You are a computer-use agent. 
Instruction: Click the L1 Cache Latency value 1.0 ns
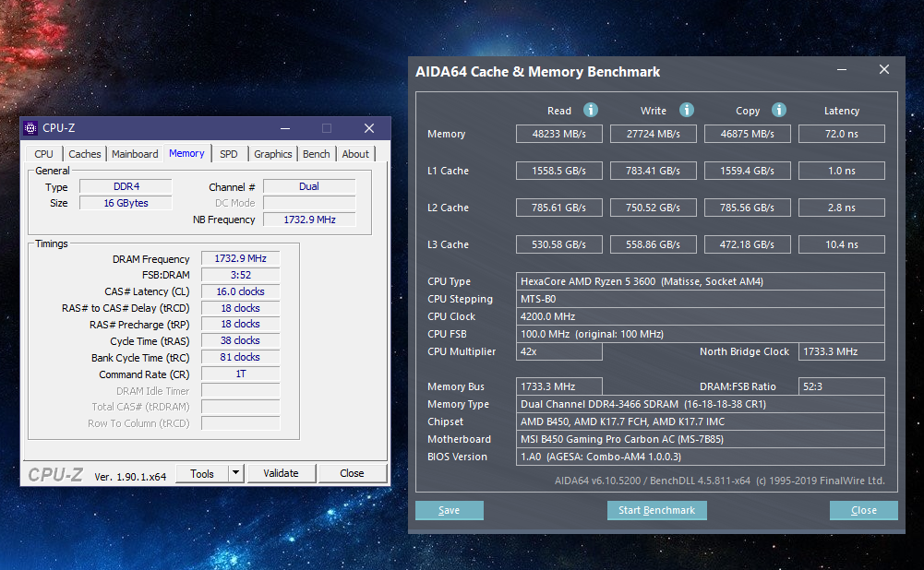[x=842, y=171]
